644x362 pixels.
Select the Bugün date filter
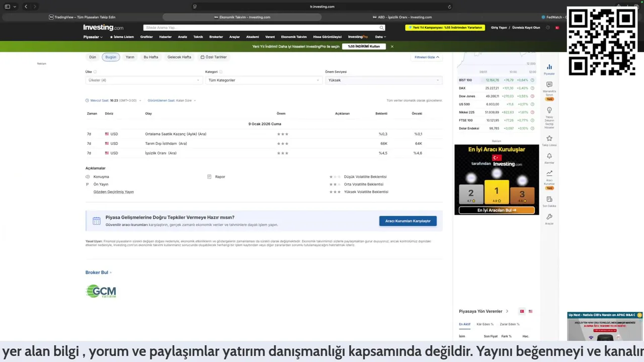[x=111, y=57]
